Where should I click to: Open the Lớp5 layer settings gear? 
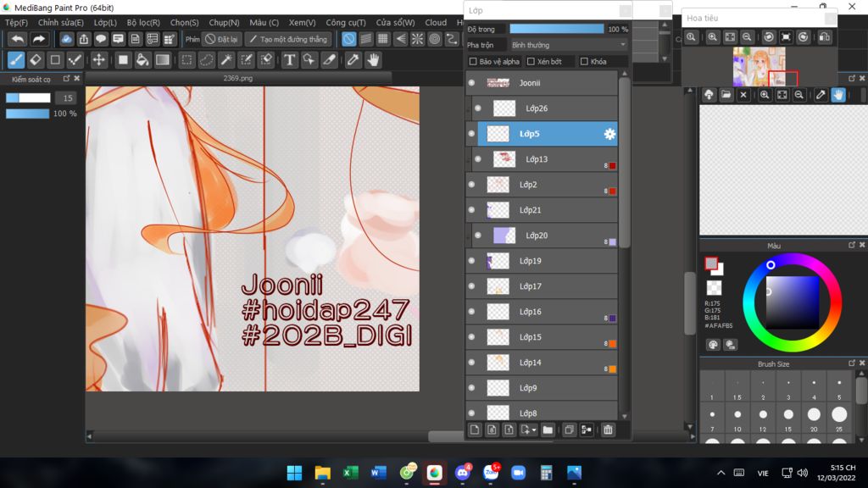609,134
